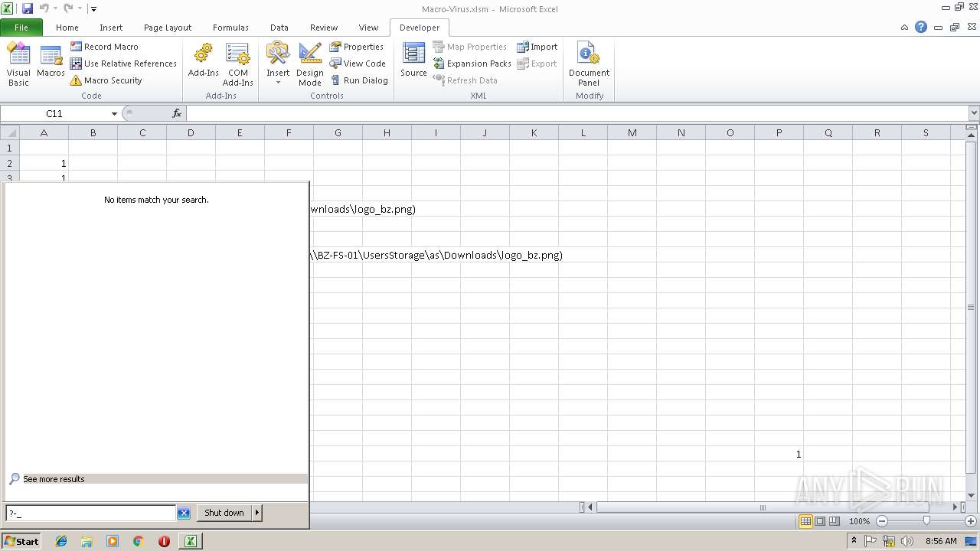The width and height of the screenshot is (980, 551).
Task: Switch to the View tab
Action: [368, 28]
